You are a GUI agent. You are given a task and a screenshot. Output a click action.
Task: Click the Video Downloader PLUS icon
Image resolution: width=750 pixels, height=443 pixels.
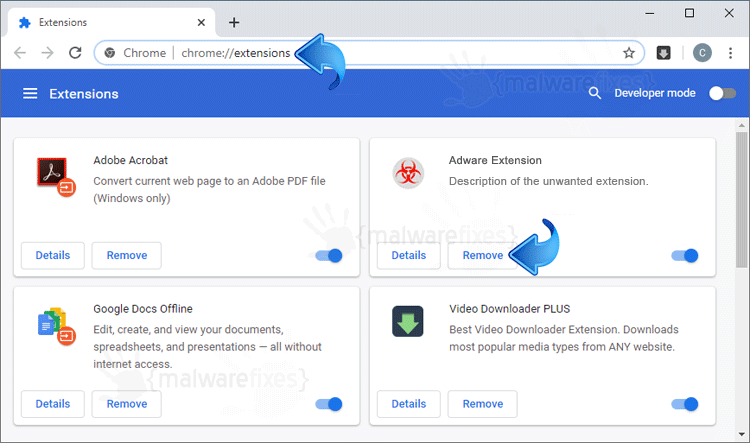[408, 321]
